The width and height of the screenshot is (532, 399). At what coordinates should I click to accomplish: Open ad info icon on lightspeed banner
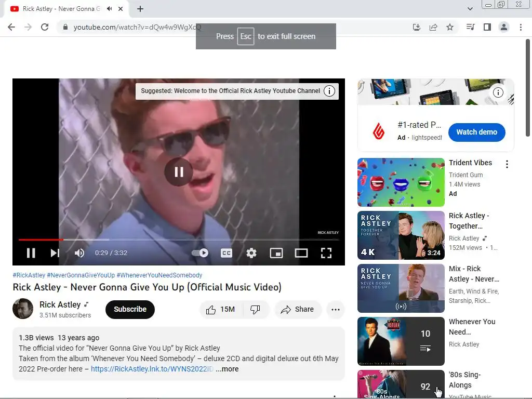(x=498, y=92)
